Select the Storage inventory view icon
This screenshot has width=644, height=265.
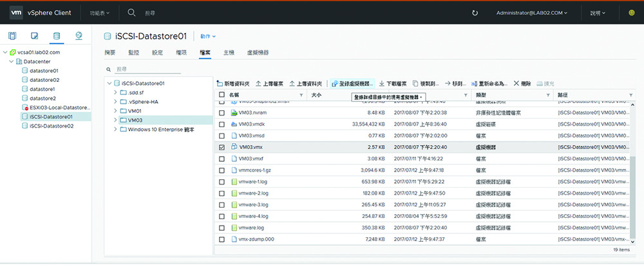pyautogui.click(x=57, y=36)
